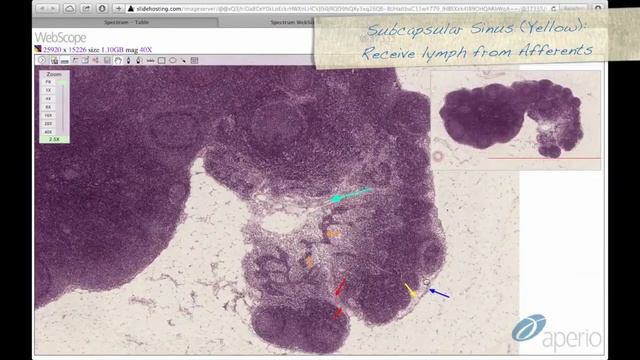Open the iCloud tabs button in Safari
This screenshot has width=640, height=360.
[x=70, y=8]
